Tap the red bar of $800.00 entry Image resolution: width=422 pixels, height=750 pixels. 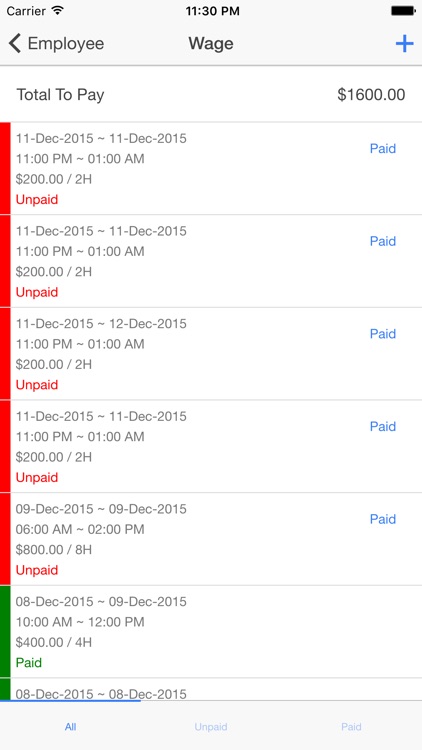5,539
